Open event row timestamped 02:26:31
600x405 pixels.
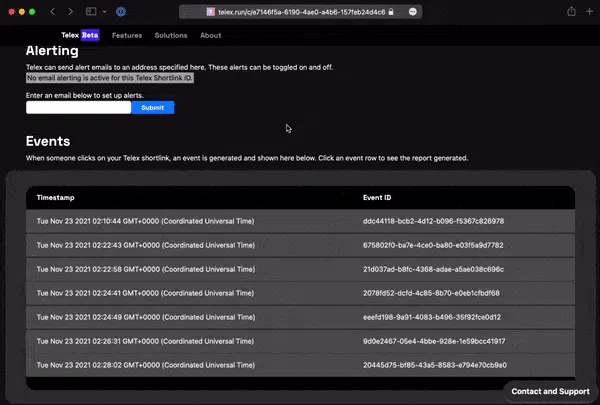tap(300, 341)
